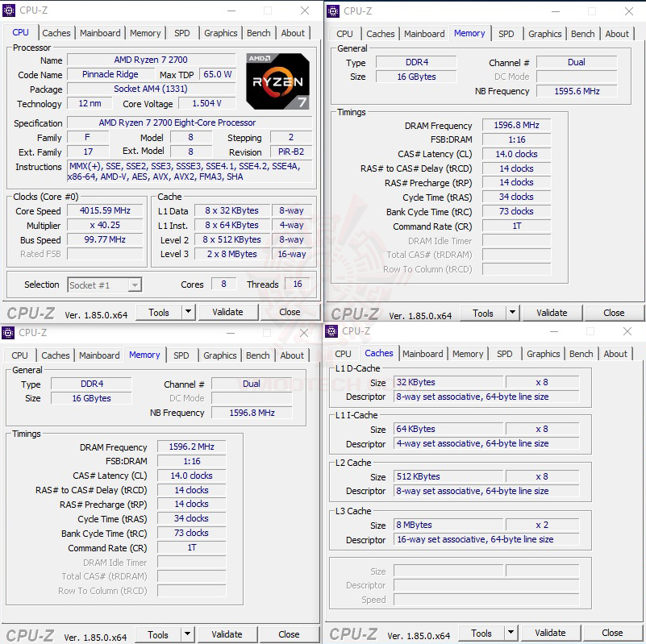Click CPU-Z app icon in top-left window title
Viewport: 646px width, 644px height.
pos(9,10)
